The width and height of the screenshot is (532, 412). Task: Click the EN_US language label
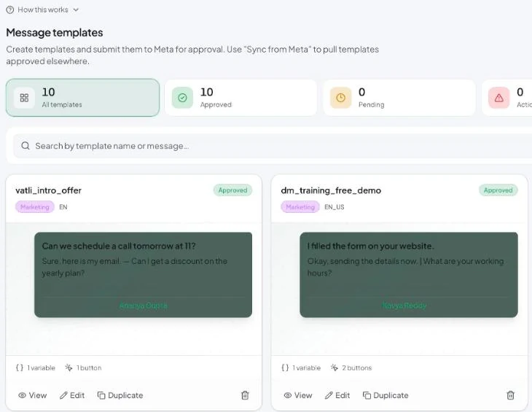coord(335,207)
